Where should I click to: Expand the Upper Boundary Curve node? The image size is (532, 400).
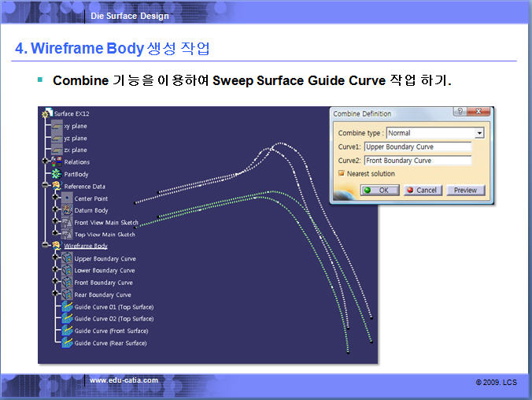coord(55,259)
